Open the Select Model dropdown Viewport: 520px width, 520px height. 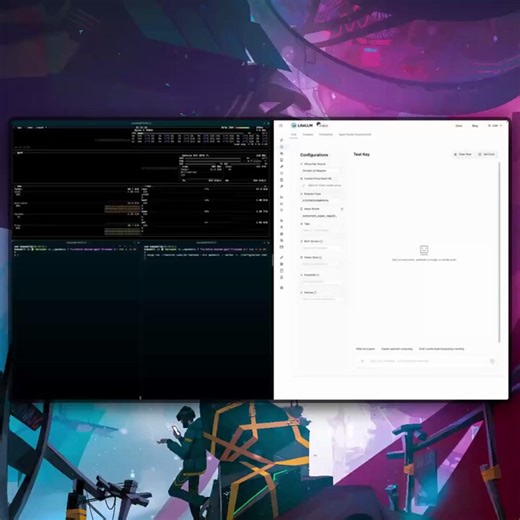point(322,216)
